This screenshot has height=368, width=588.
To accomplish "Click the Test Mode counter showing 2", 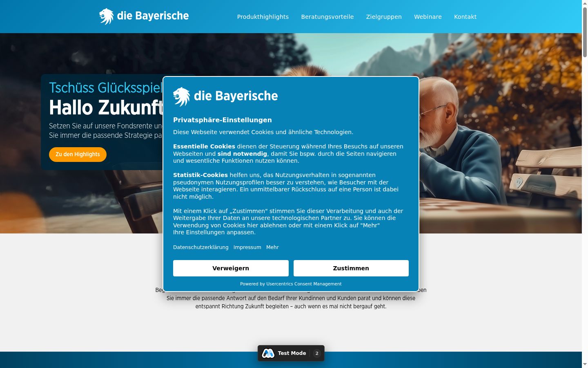I will click(317, 353).
